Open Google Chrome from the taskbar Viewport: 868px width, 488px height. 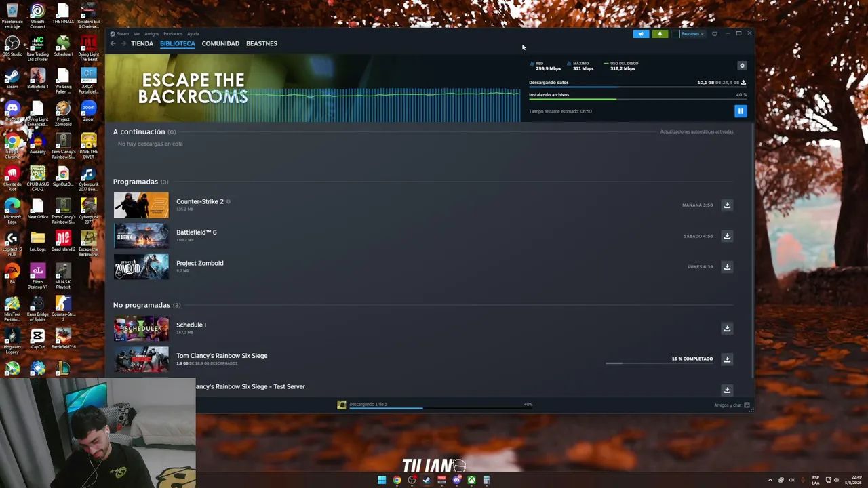coord(397,480)
